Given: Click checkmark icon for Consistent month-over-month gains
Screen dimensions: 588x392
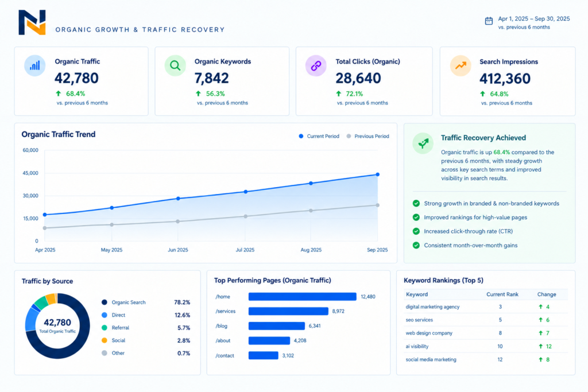Looking at the screenshot, I should click(x=416, y=246).
